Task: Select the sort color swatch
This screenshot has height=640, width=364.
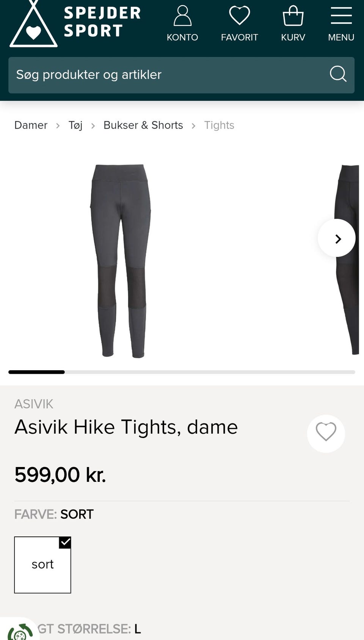Action: coord(42,565)
